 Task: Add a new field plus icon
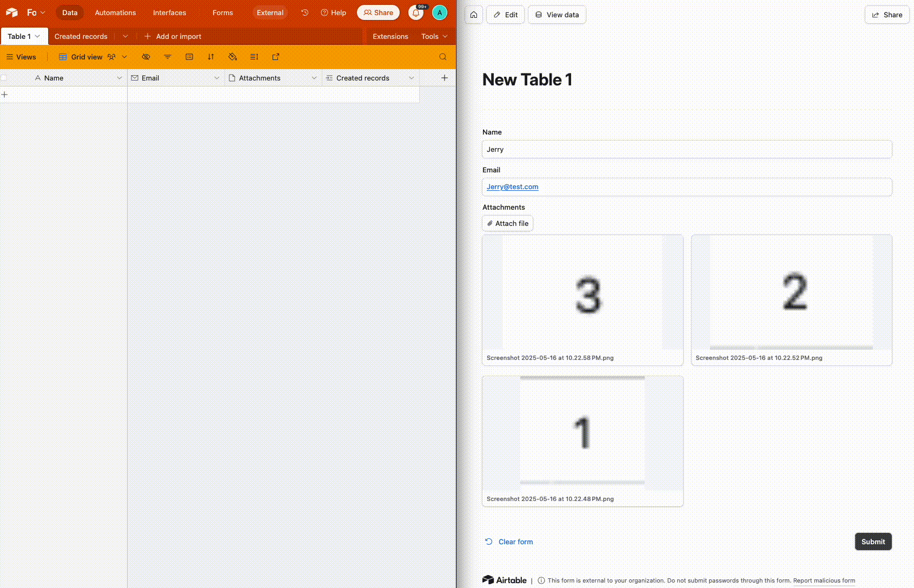click(445, 78)
